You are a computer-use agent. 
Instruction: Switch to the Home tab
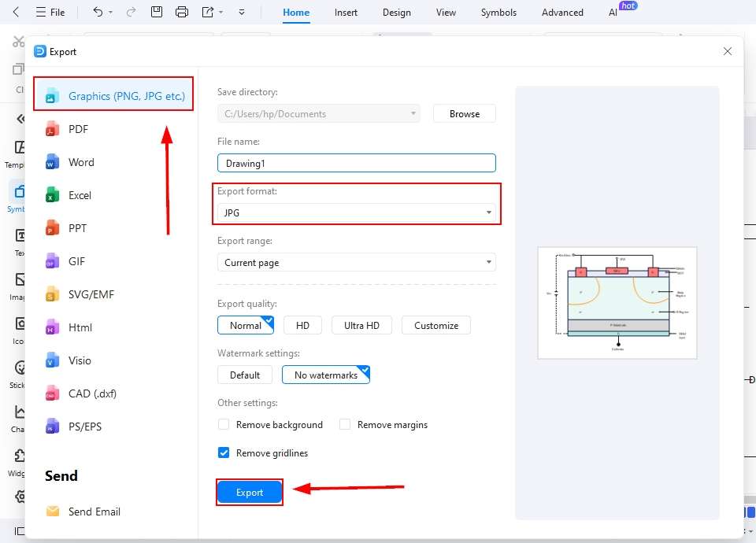(x=296, y=13)
